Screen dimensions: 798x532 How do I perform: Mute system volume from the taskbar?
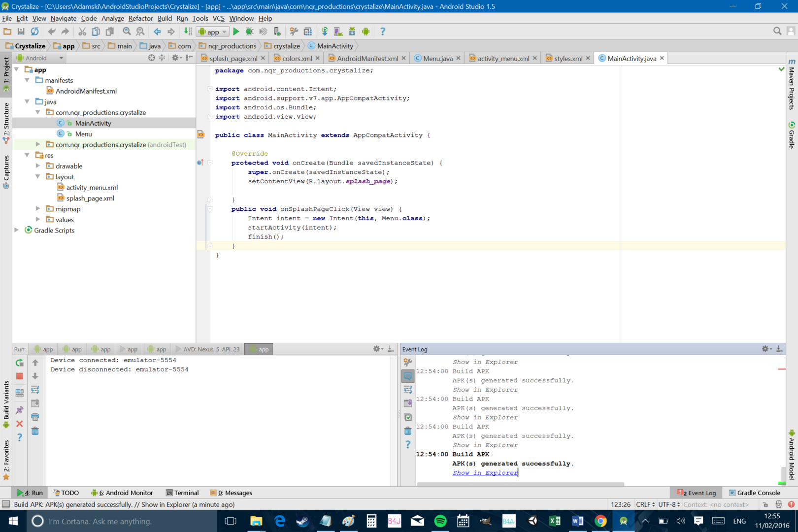(681, 521)
